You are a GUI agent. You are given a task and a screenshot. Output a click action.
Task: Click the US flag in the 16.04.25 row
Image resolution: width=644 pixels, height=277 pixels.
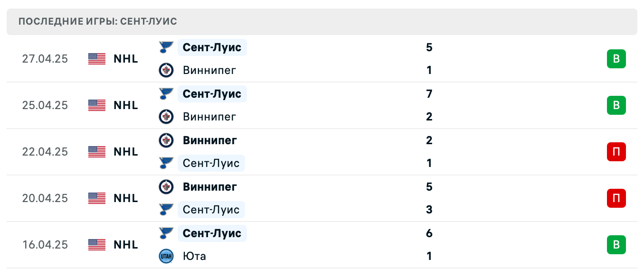point(97,245)
